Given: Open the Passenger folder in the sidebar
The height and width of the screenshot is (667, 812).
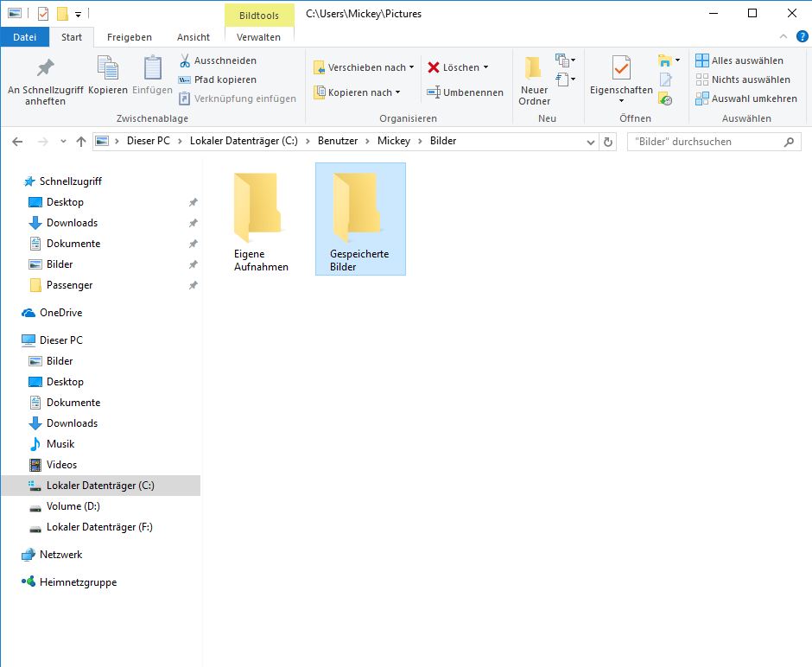Looking at the screenshot, I should [69, 285].
